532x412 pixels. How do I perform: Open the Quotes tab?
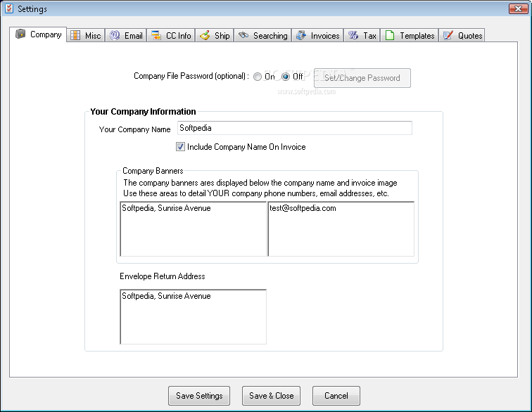click(x=462, y=35)
